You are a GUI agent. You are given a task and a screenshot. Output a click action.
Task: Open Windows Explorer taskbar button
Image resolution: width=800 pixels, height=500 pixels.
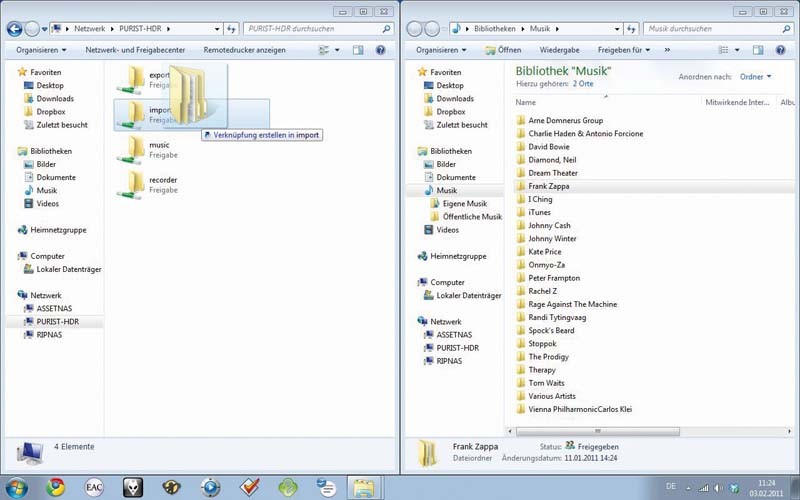[x=365, y=488]
